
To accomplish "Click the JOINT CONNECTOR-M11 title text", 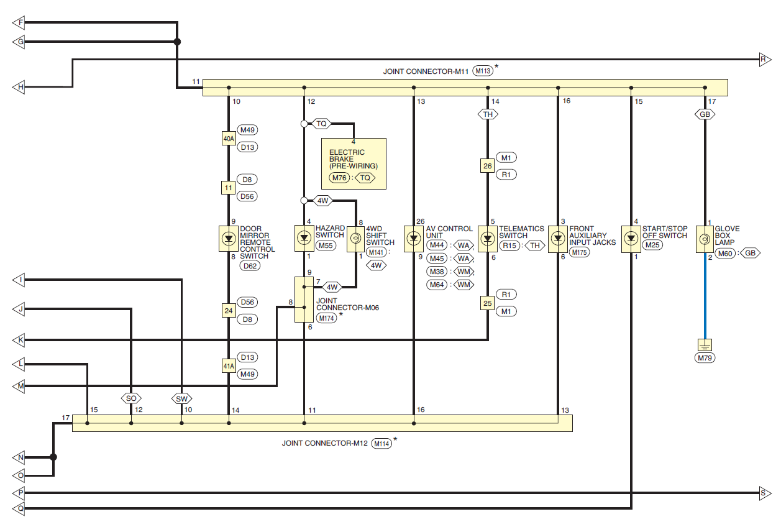I will coord(426,71).
